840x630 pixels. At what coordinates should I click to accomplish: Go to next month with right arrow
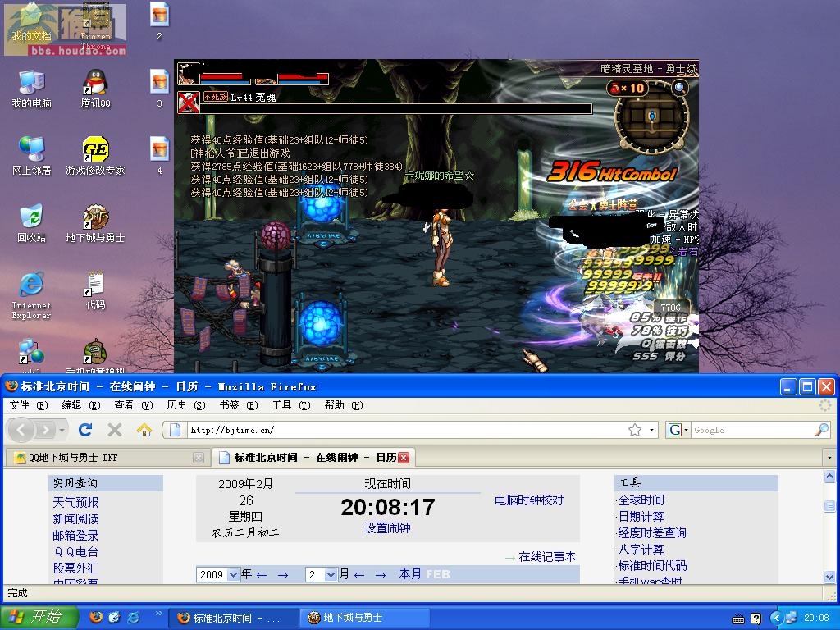pyautogui.click(x=381, y=575)
